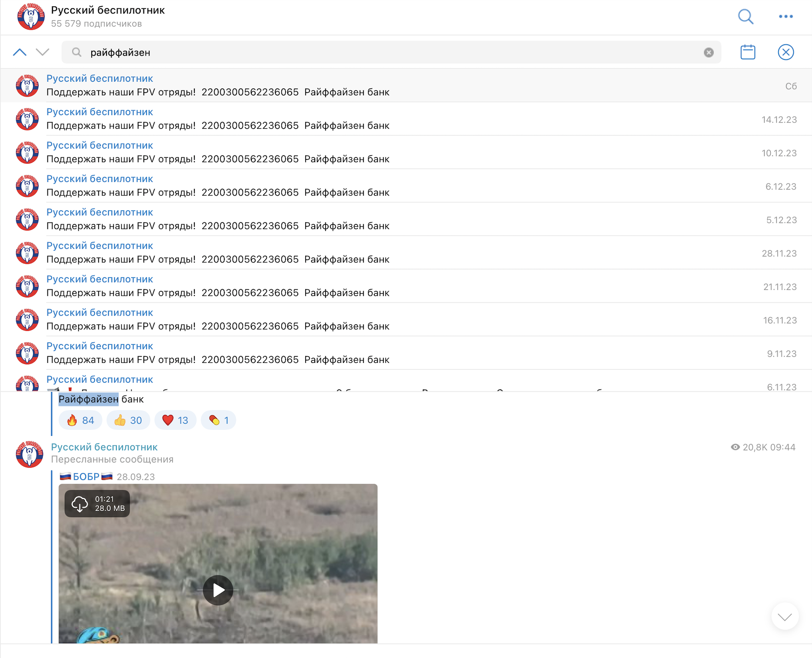Toggle the pill reaction with 1
812x658 pixels.
pos(218,420)
